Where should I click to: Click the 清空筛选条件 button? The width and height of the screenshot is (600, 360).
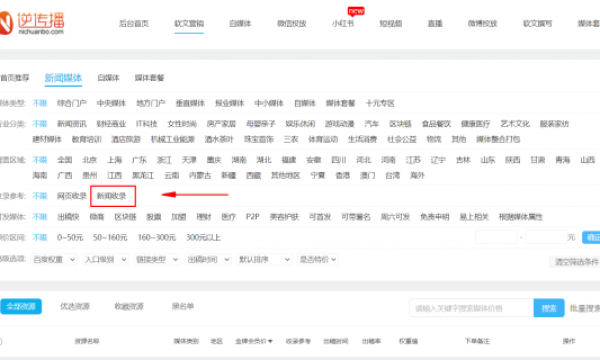click(x=575, y=262)
